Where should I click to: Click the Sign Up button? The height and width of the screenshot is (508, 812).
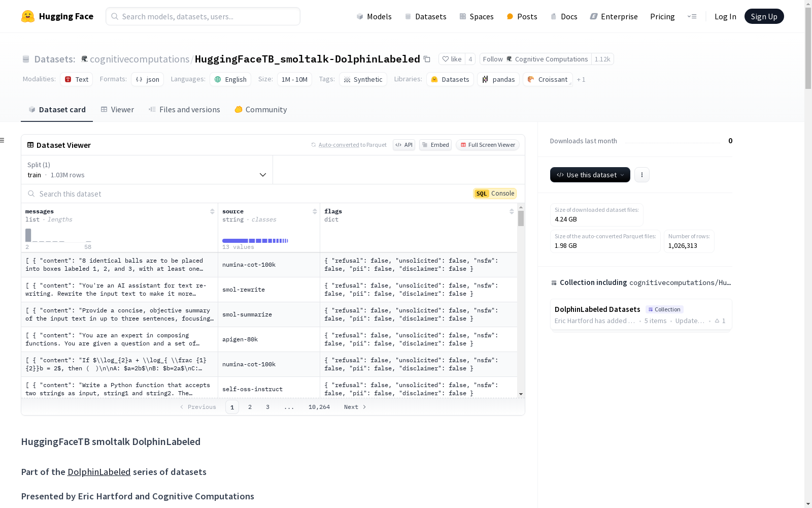(764, 16)
